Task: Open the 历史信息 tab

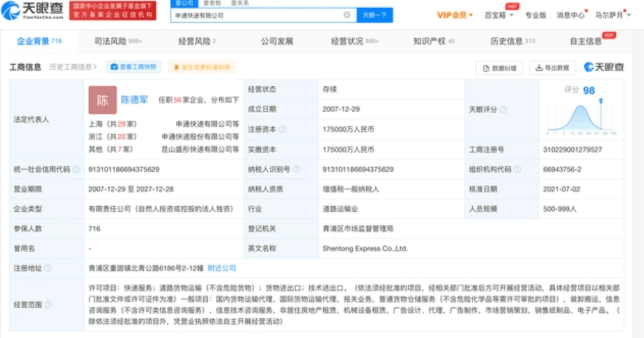Action: click(x=513, y=41)
